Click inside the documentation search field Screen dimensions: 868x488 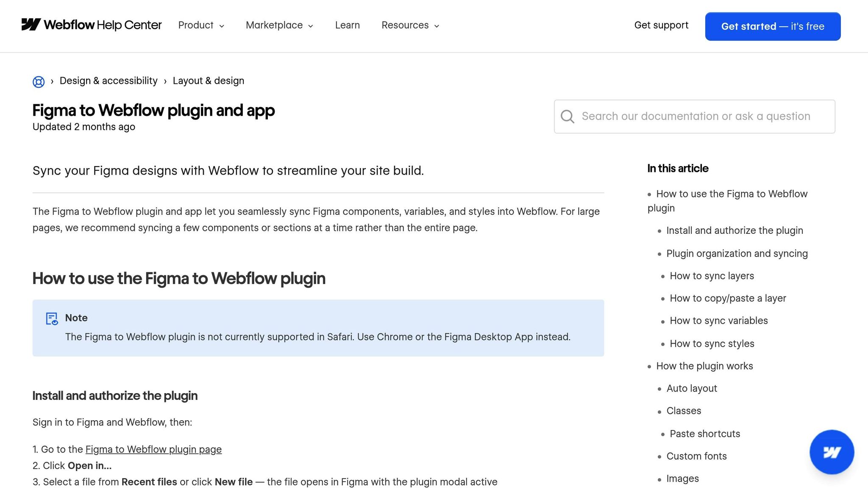pos(695,116)
